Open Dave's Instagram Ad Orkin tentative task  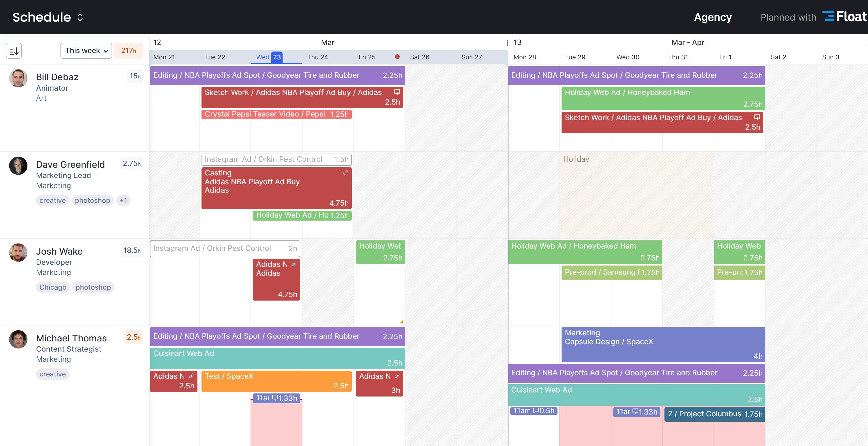(276, 159)
